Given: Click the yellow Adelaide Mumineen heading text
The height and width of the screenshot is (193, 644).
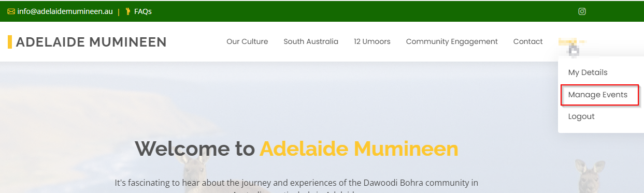Looking at the screenshot, I should [x=359, y=149].
